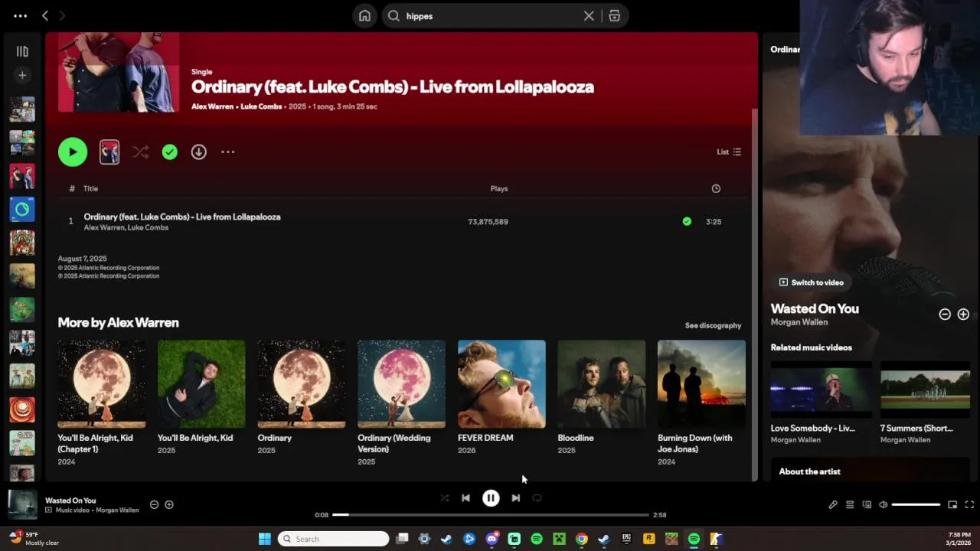Viewport: 980px width, 551px height.
Task: Open Wasted On You title in side panel
Action: click(x=815, y=308)
